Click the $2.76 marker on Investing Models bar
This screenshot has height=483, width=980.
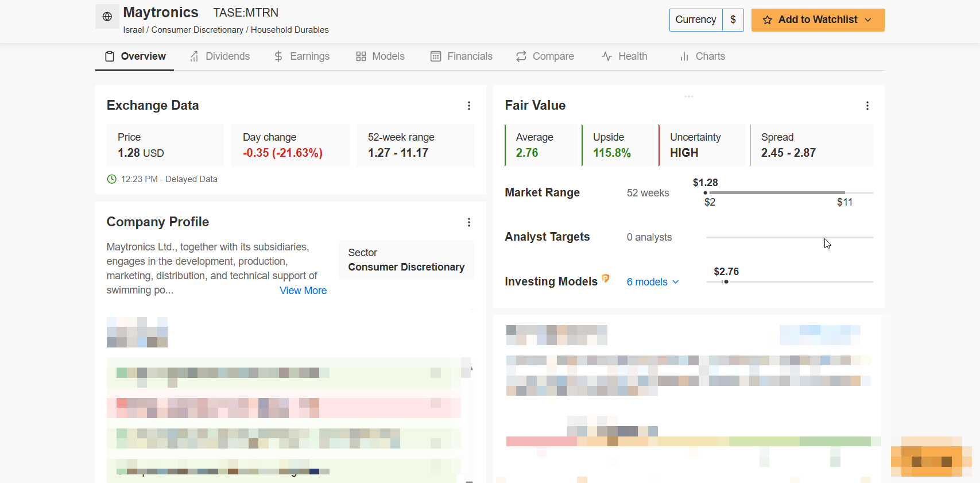726,282
